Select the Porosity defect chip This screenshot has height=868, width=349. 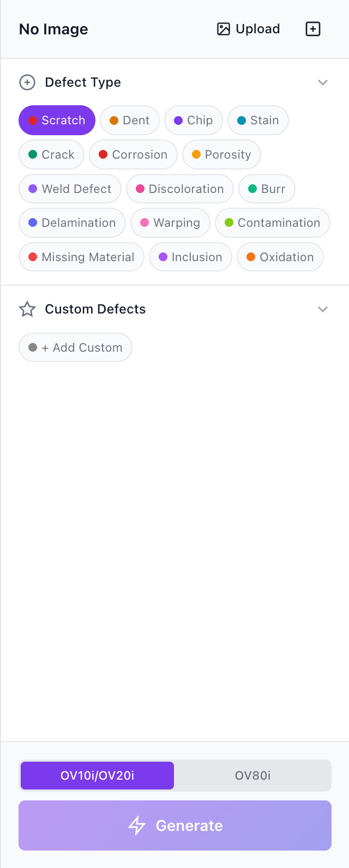pyautogui.click(x=221, y=155)
